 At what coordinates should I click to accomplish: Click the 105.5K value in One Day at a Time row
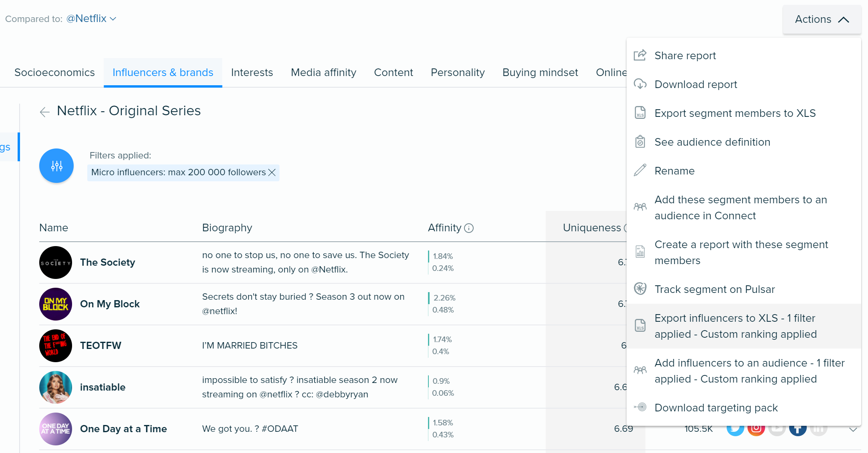pos(699,429)
